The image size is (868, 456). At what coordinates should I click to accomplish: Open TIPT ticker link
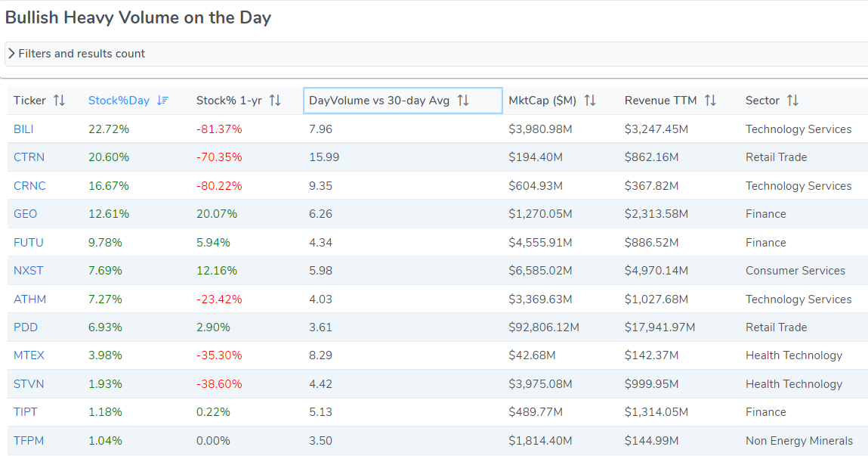pyautogui.click(x=26, y=412)
